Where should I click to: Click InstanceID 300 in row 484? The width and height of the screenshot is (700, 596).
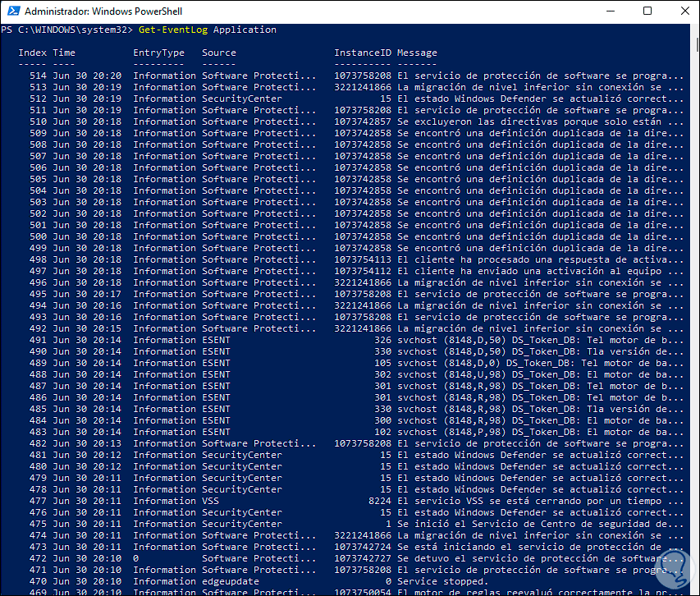pos(382,420)
